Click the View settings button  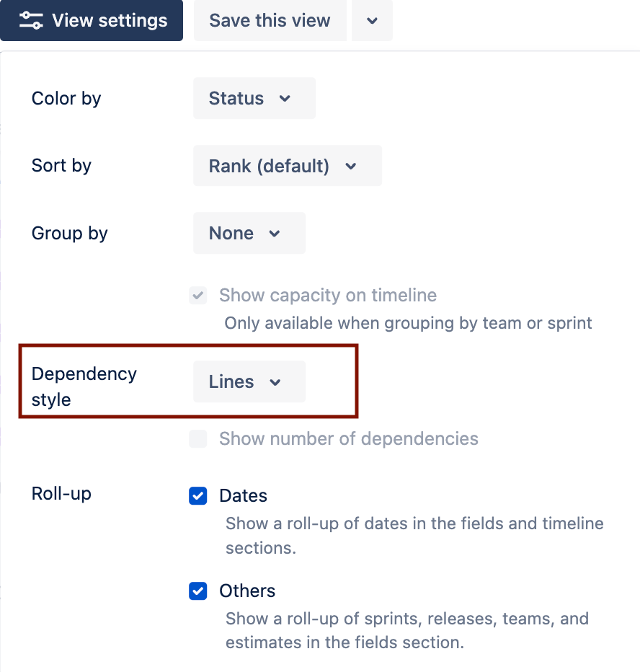coord(92,20)
